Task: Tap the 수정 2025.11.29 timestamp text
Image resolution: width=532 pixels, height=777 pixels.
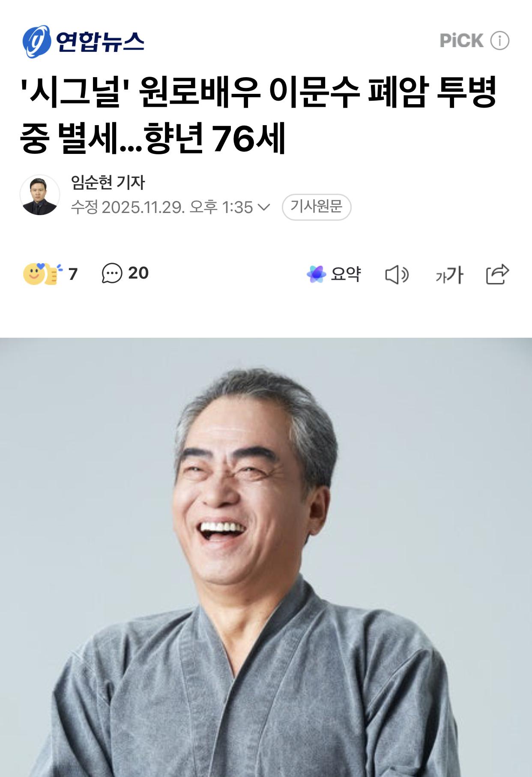Action: coord(162,207)
